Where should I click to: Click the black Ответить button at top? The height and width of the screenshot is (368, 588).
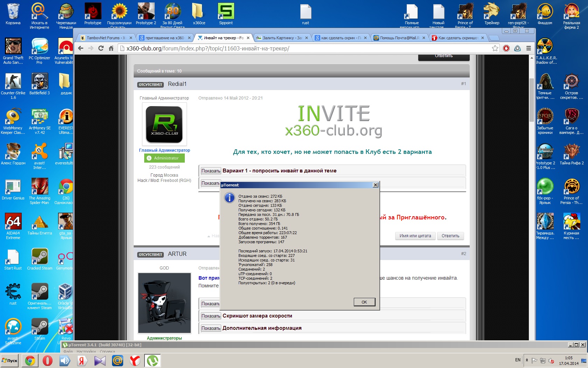tap(444, 57)
